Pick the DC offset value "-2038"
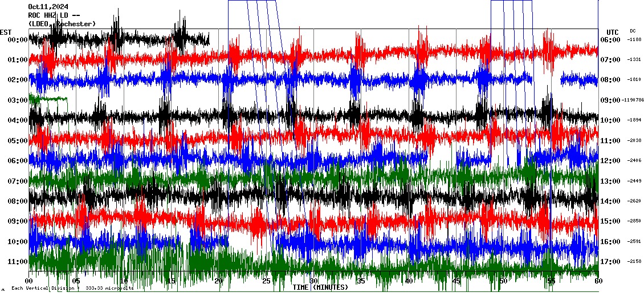The width and height of the screenshot is (644, 296). click(x=634, y=140)
